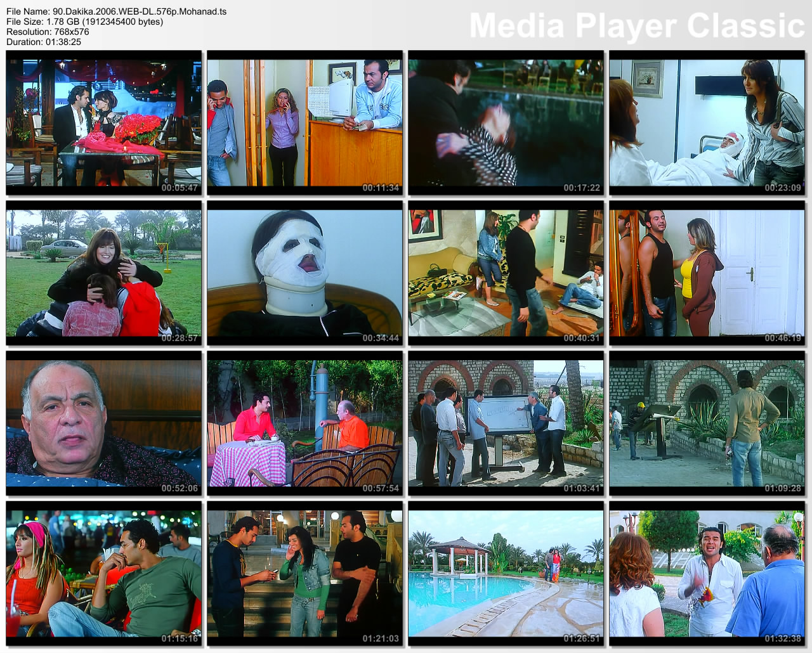Screen dimensions: 812x653
Task: Select the white door thumbnail at 00:46:19
Action: tap(707, 273)
